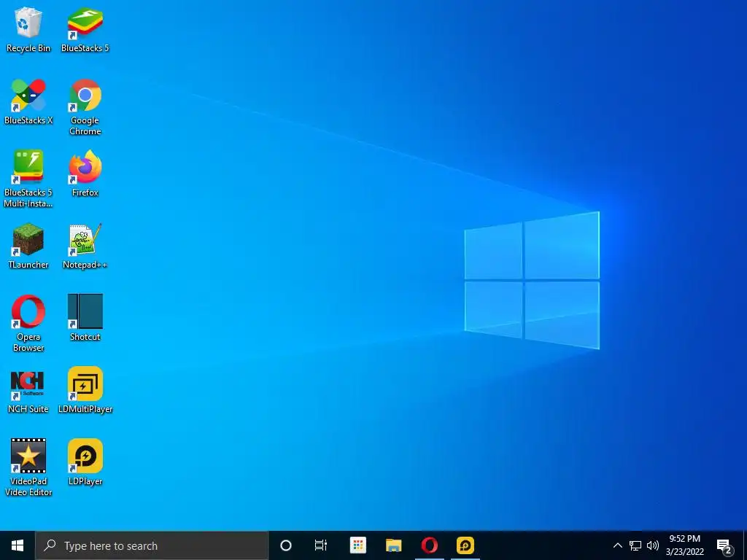
Task: Open the clock showing 9:52 PM
Action: [684, 545]
